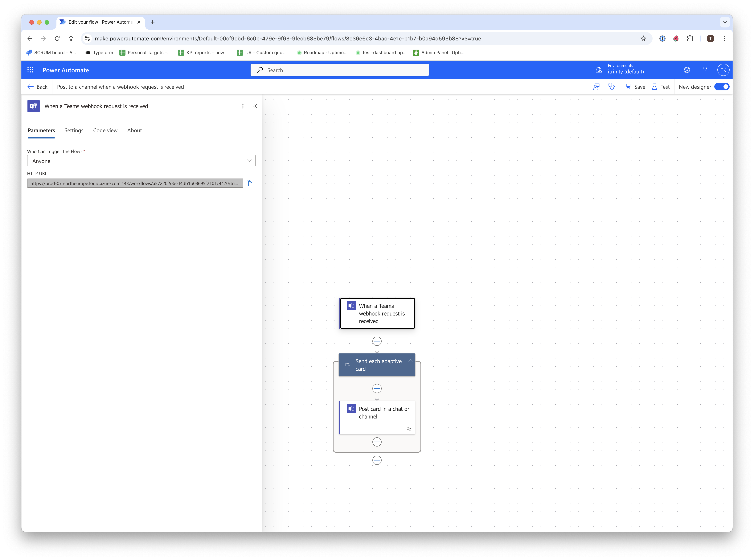
Task: Add a step after Post card action
Action: 377,442
